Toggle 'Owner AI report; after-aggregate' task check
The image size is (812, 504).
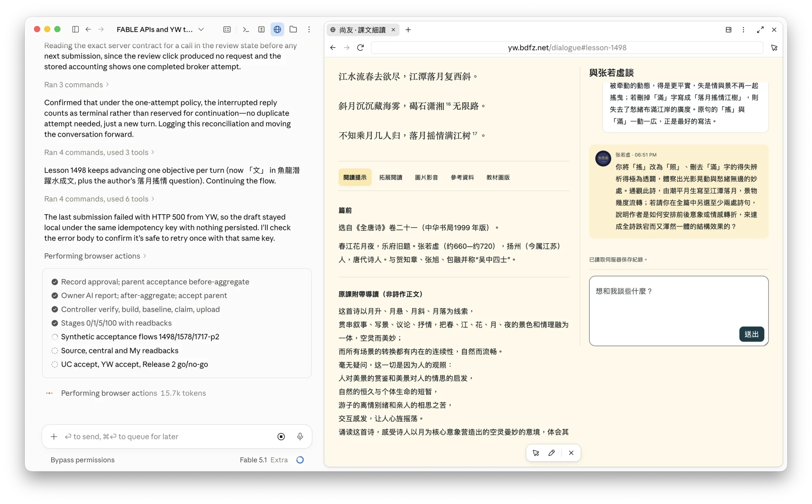[x=55, y=295]
